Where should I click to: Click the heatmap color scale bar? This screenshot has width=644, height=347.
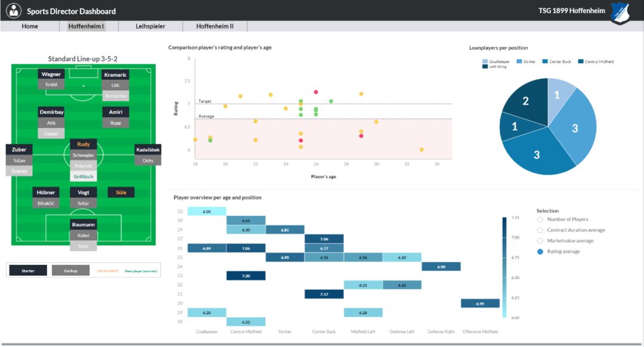[x=504, y=267]
